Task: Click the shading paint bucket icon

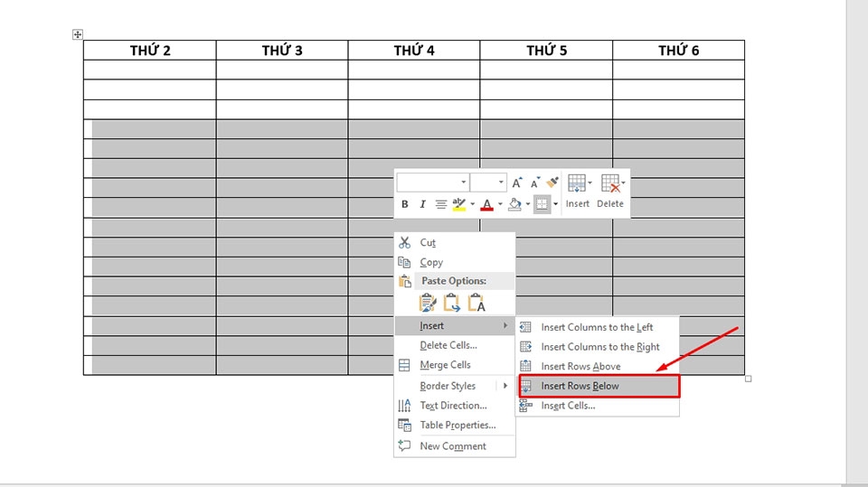Action: pos(514,204)
